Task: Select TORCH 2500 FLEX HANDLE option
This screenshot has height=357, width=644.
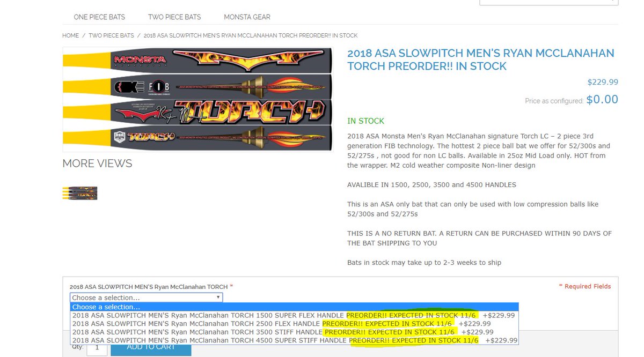Action: 294,323
